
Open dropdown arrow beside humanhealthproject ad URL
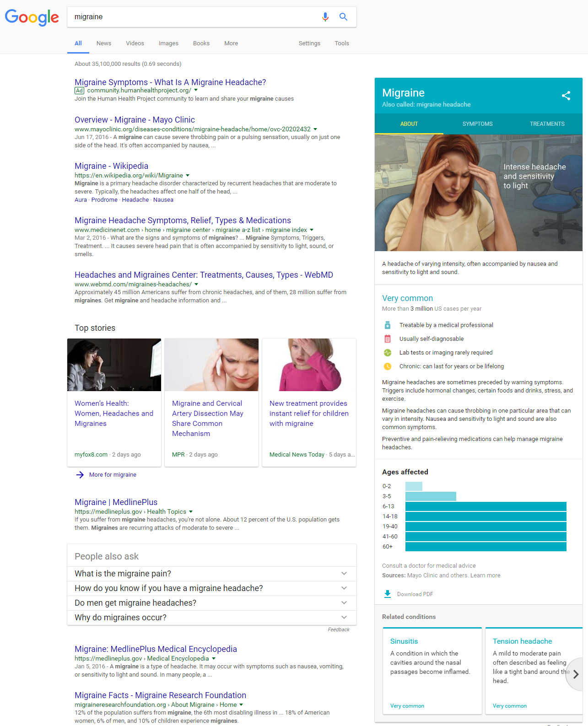click(196, 91)
